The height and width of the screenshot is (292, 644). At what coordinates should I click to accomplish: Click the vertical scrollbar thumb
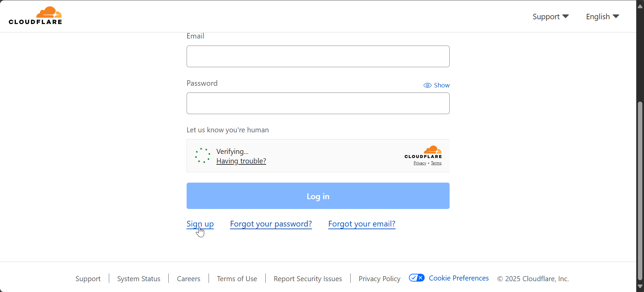[640, 191]
